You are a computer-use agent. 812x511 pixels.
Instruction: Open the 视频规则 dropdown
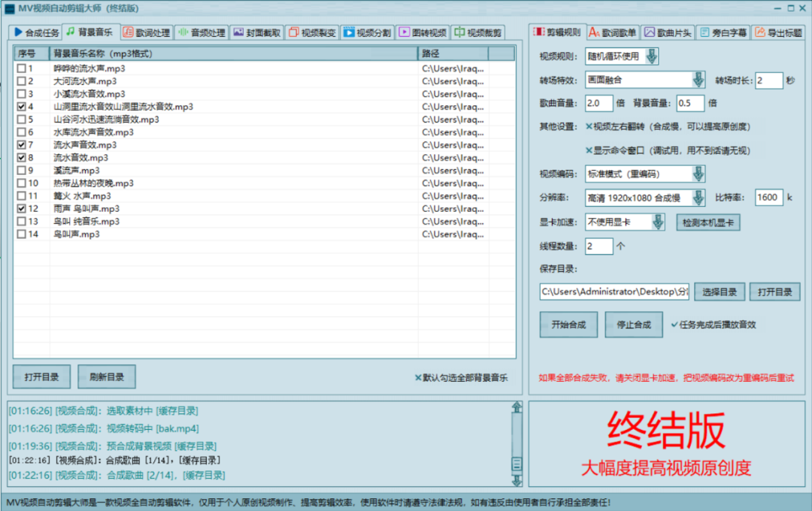(x=651, y=57)
